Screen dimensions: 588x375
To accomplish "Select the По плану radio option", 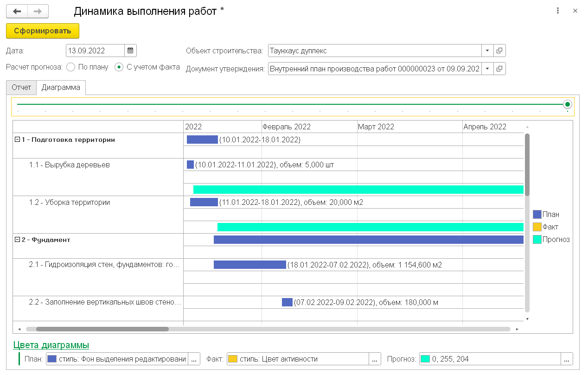I will pos(71,67).
